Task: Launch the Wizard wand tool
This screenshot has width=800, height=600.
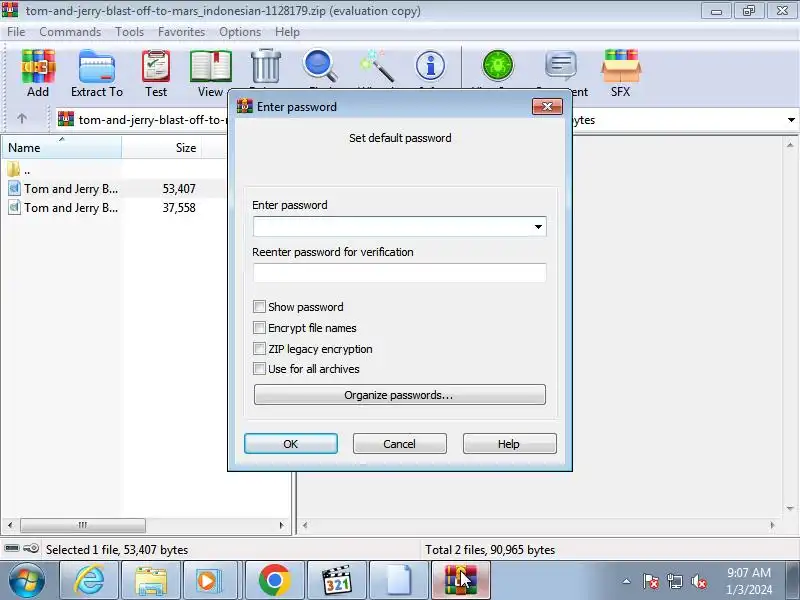Action: pyautogui.click(x=377, y=66)
